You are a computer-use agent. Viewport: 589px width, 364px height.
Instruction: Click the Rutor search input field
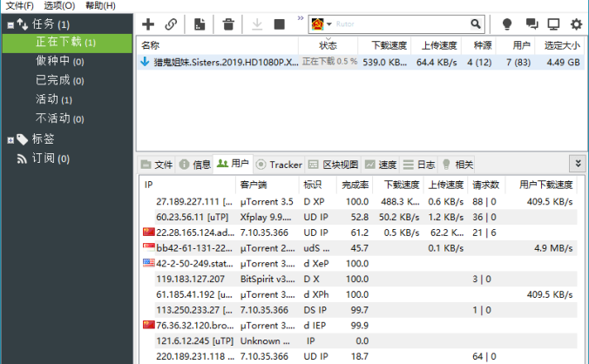point(401,24)
